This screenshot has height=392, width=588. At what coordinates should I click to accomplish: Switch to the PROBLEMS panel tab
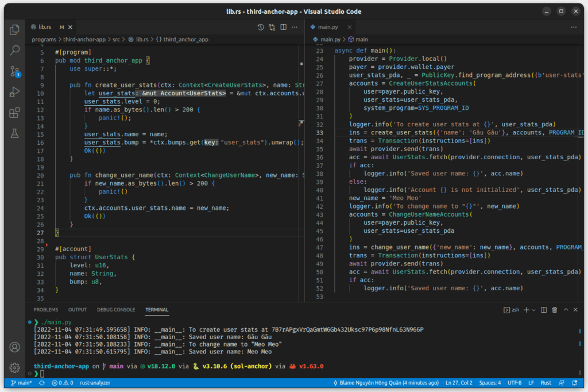coord(46,310)
